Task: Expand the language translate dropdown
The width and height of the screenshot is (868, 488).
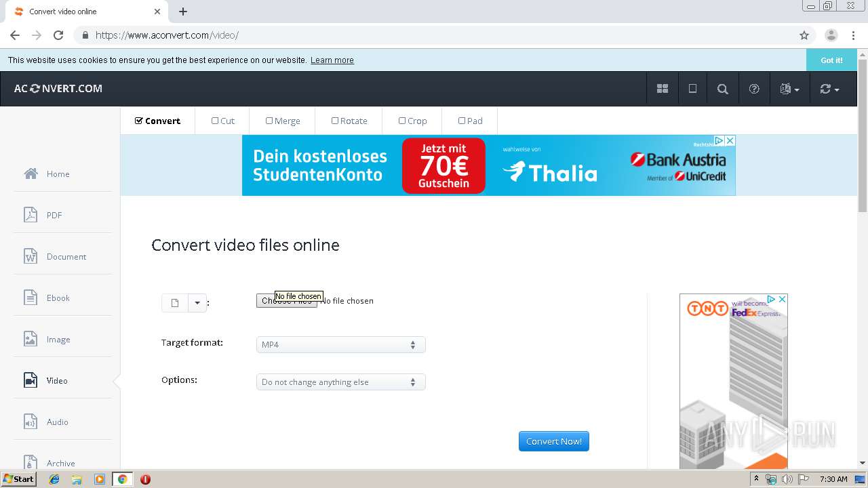Action: coord(789,89)
